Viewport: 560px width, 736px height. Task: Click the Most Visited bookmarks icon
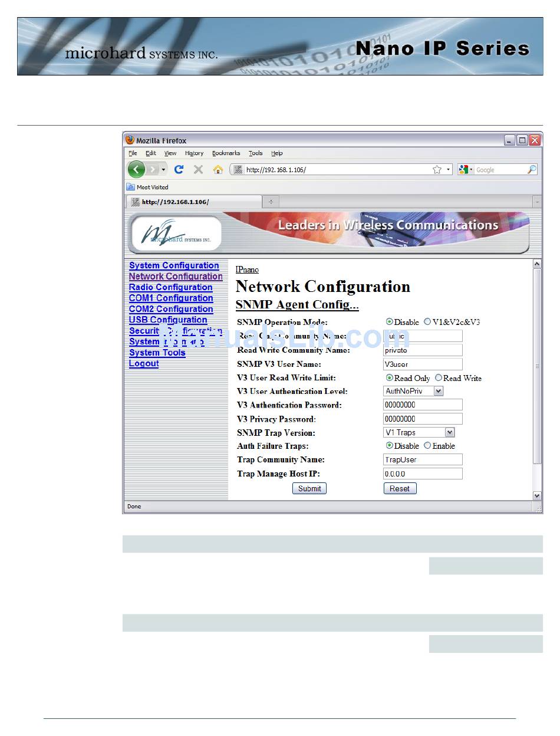[131, 187]
